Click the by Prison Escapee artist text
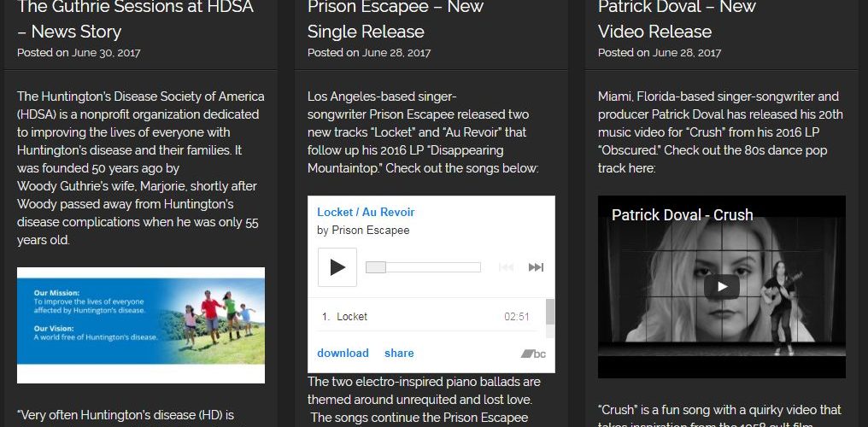Viewport: 868px width, 427px height. pyautogui.click(x=363, y=230)
